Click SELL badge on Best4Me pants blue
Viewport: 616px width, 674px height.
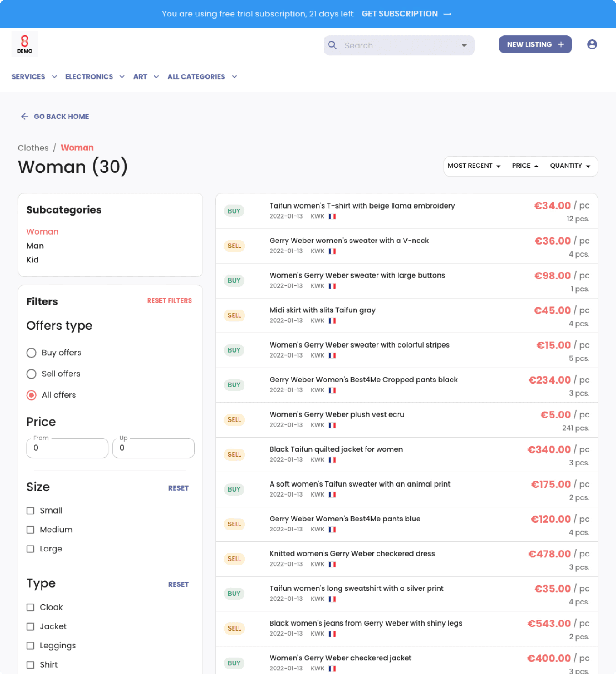coord(234,524)
